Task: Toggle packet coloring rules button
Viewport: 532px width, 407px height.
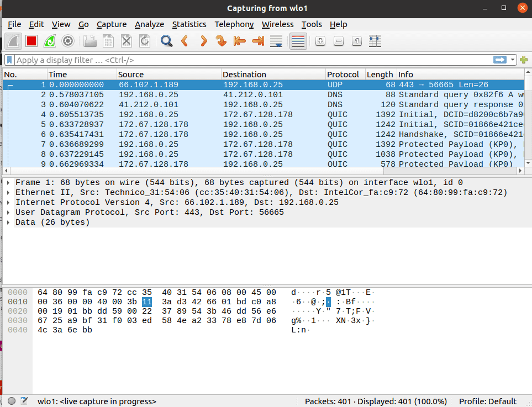Action: 298,41
